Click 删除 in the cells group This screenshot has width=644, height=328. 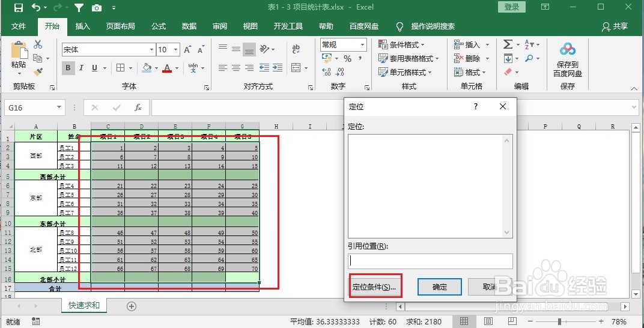click(467, 59)
